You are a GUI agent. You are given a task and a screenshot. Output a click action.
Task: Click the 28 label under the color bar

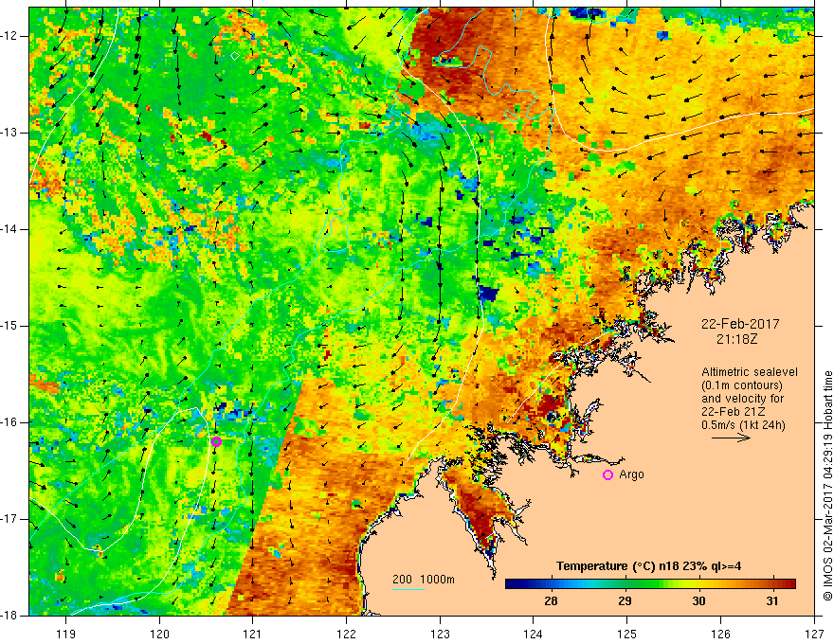pos(551,601)
